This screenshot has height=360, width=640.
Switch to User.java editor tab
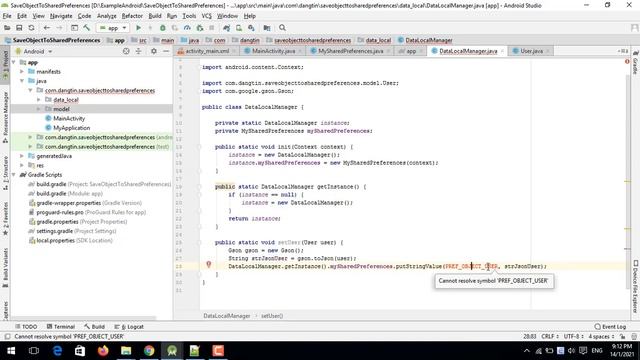point(531,51)
